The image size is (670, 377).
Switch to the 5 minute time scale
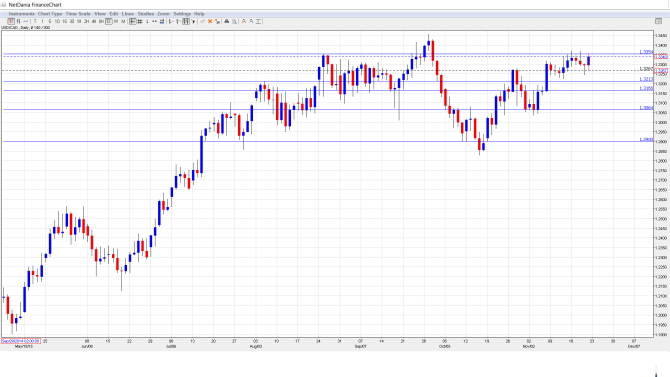click(x=50, y=21)
